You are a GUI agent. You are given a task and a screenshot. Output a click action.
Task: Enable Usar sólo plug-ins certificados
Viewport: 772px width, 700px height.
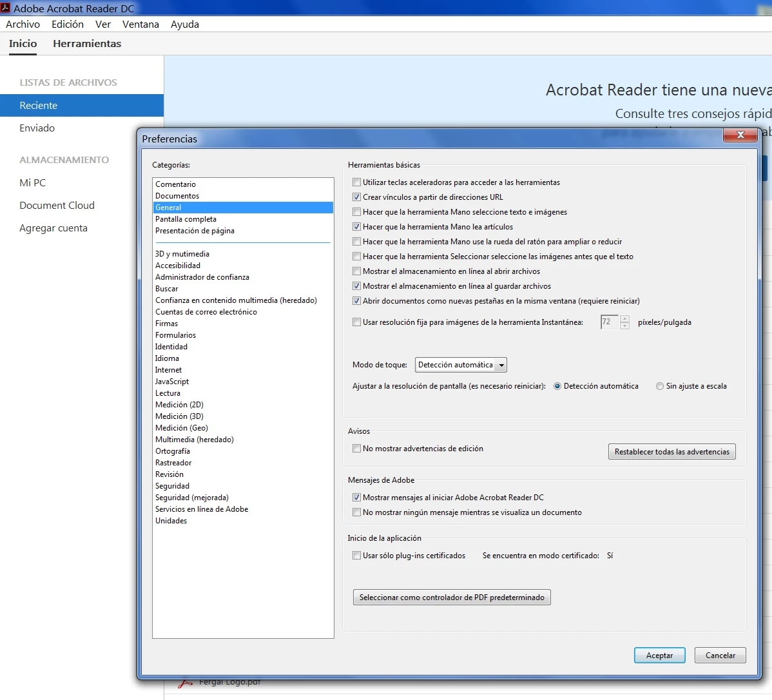(356, 556)
